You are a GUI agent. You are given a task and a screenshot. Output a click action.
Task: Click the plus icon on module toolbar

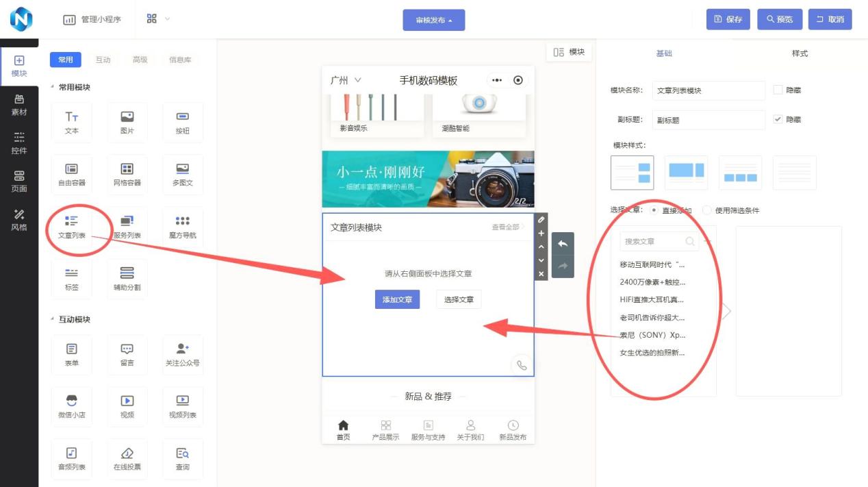click(541, 234)
